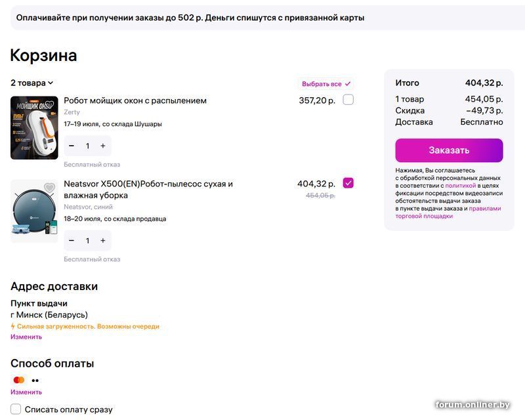Click minus for Neatsvor X500 quantity
Viewport: 525px width, 420px height.
[72, 240]
